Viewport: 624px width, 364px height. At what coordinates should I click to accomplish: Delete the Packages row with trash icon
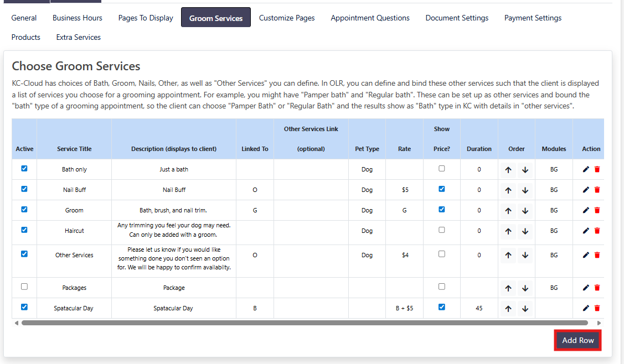pos(597,288)
